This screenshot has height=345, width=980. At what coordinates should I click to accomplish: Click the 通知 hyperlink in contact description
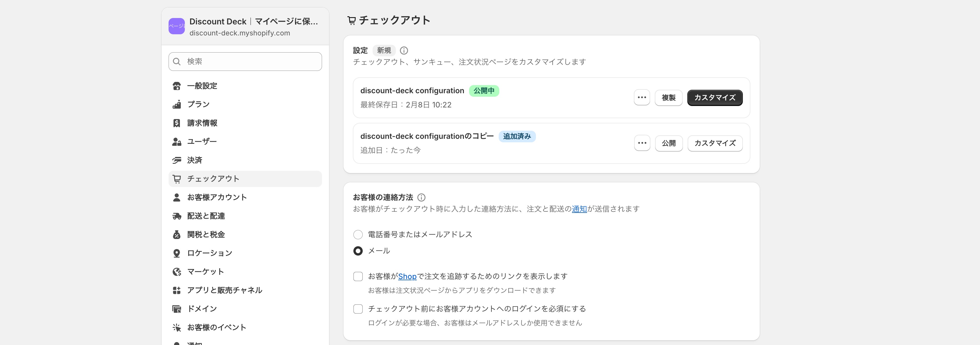[x=579, y=209]
